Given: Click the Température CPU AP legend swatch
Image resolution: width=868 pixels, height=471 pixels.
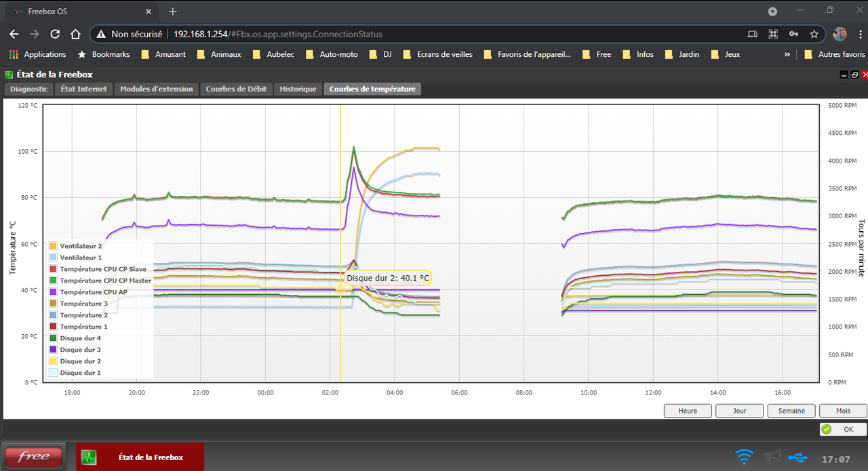Looking at the screenshot, I should 53,292.
